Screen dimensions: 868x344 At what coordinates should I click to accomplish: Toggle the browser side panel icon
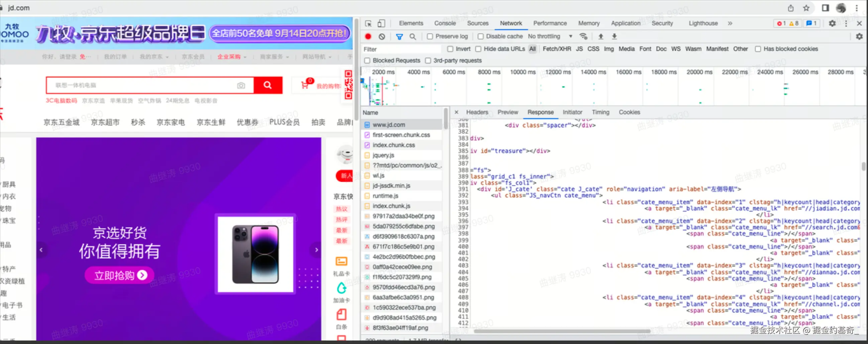pos(825,8)
